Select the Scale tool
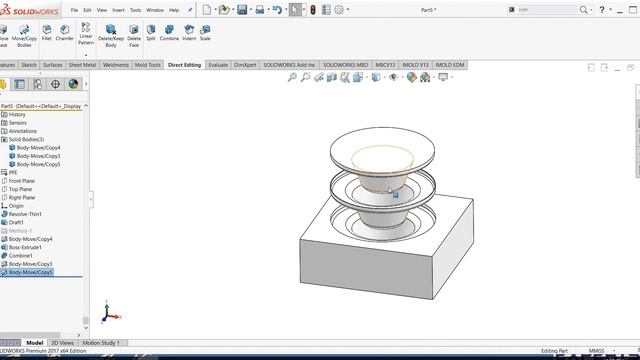640x360 pixels. [x=205, y=33]
